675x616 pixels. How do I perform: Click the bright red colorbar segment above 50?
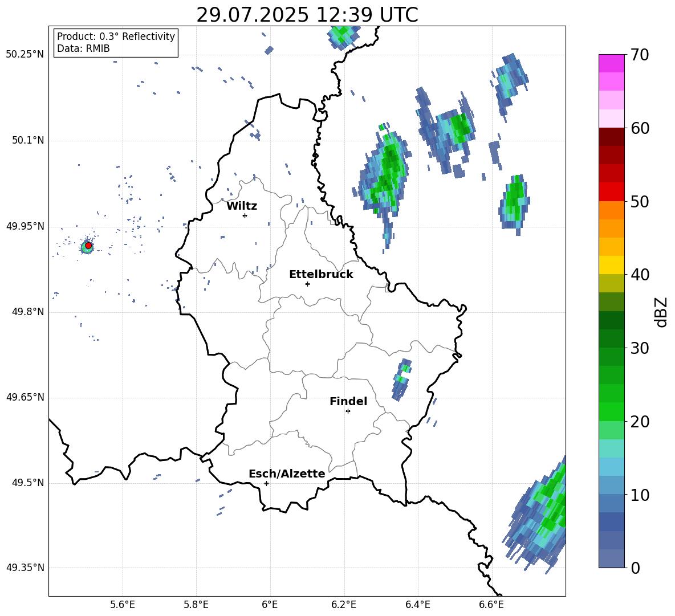pyautogui.click(x=611, y=192)
